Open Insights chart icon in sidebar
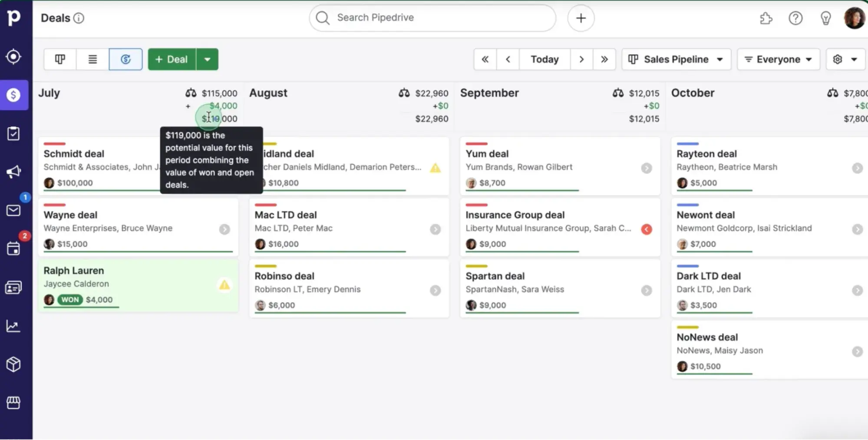 (13, 326)
